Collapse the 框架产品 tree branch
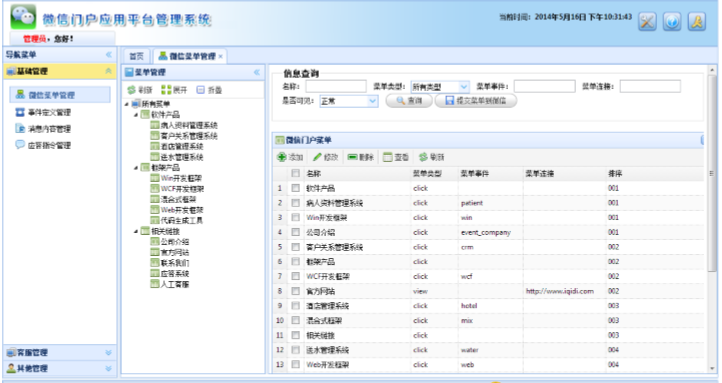722x383 pixels. (x=136, y=168)
